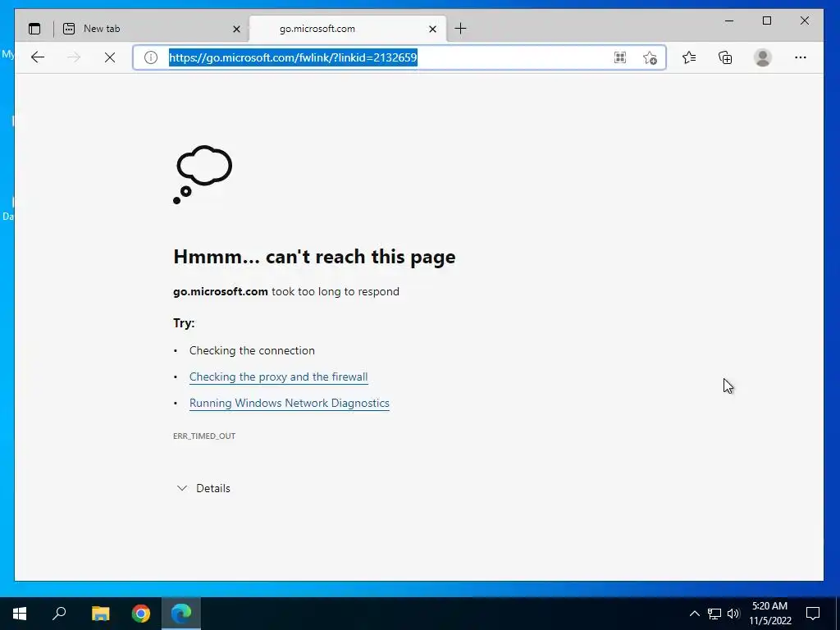Minimize the Edge window
This screenshot has width=840, height=630.
click(x=729, y=21)
